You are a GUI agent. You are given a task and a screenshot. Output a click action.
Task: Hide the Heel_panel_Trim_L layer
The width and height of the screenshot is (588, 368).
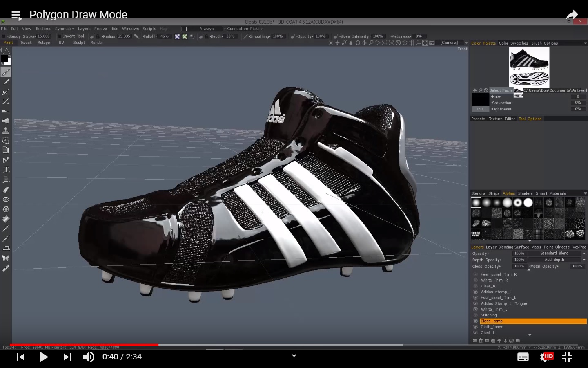[x=475, y=298]
